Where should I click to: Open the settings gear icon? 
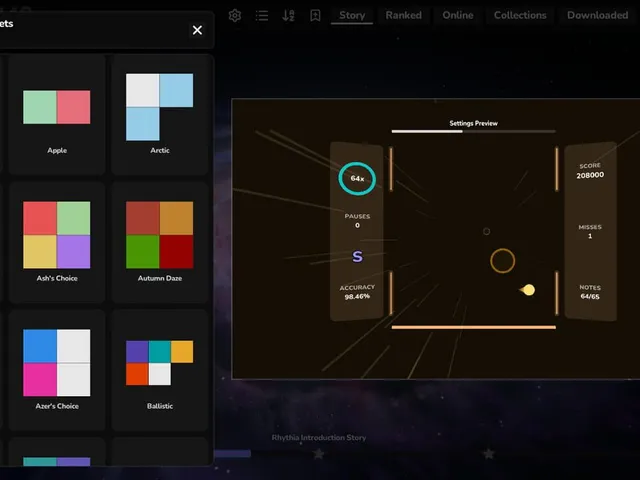click(235, 16)
